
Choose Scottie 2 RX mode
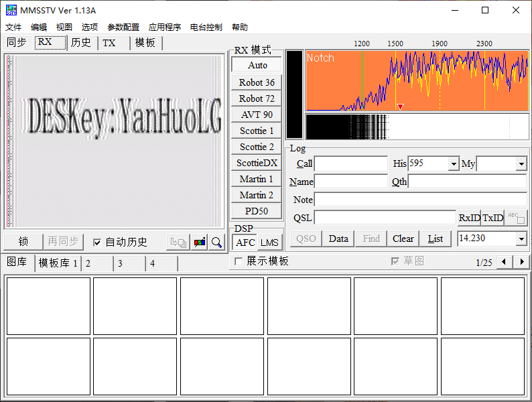[x=257, y=147]
